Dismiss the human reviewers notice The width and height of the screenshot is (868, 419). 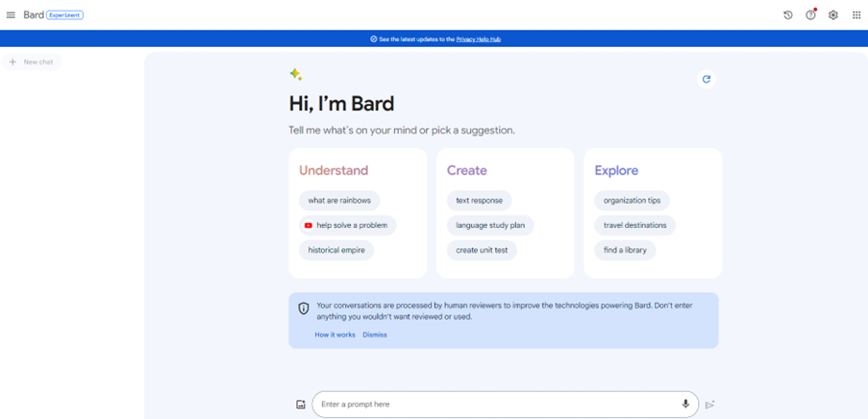375,334
